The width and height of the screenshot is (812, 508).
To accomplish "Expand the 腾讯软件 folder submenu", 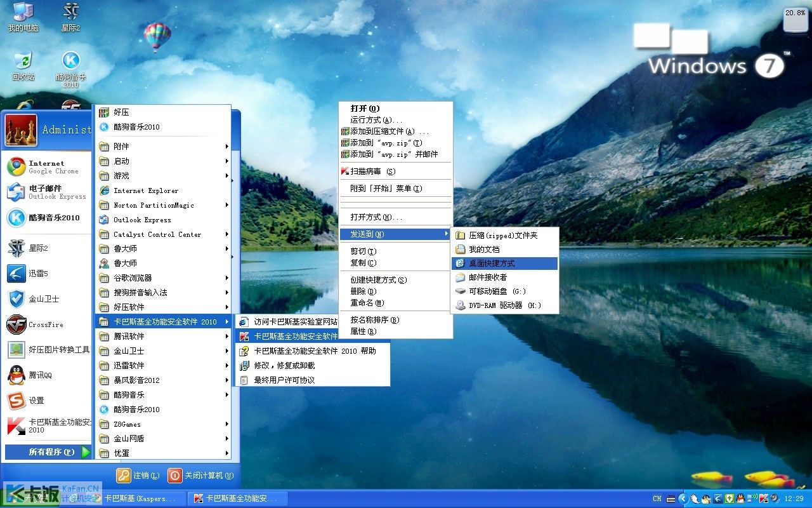I will tap(163, 337).
